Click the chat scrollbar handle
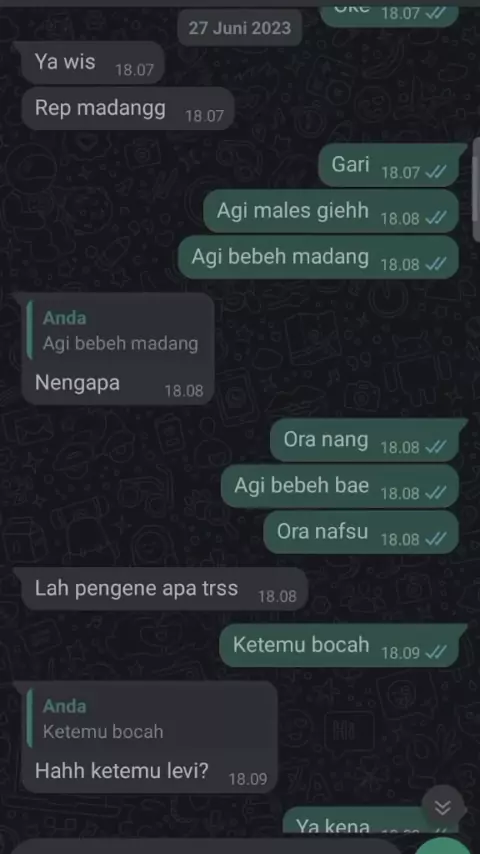Image resolution: width=480 pixels, height=854 pixels. point(476,188)
